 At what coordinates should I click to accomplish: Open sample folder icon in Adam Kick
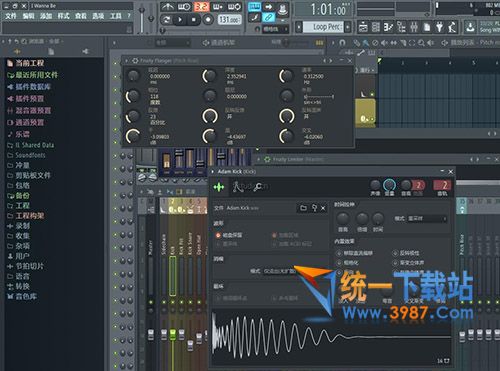[x=303, y=208]
